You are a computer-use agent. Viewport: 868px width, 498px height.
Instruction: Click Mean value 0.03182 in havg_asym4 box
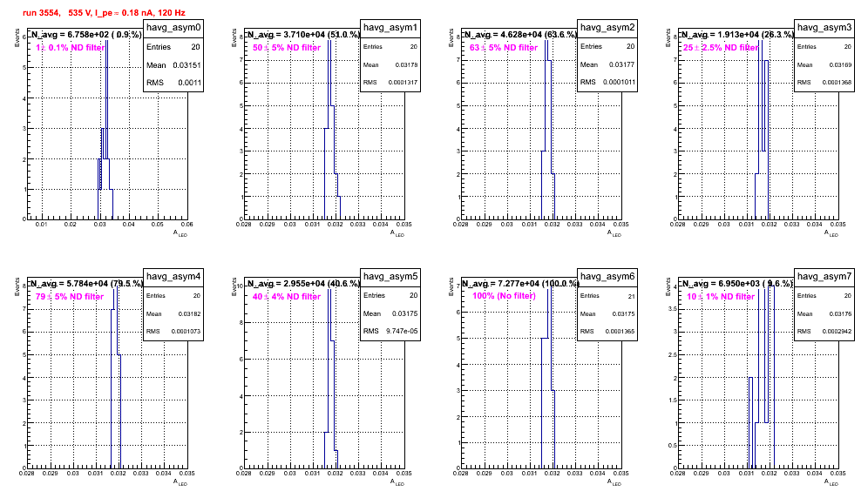pyautogui.click(x=189, y=313)
